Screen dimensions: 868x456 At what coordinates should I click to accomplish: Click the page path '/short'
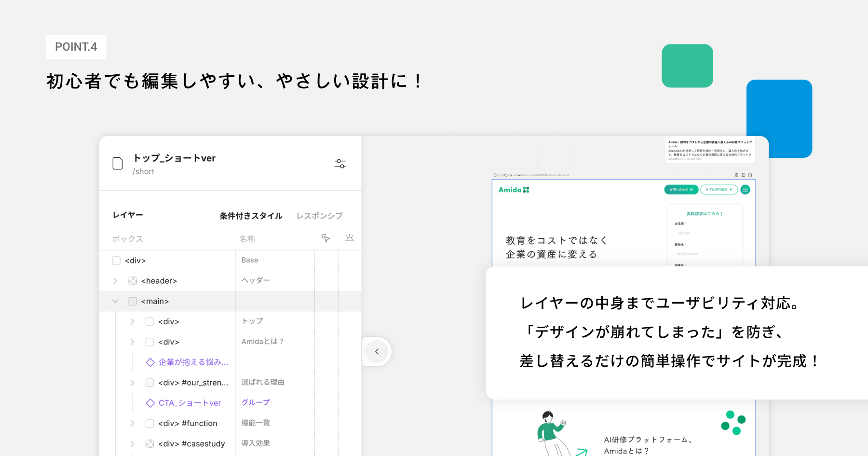coord(143,172)
